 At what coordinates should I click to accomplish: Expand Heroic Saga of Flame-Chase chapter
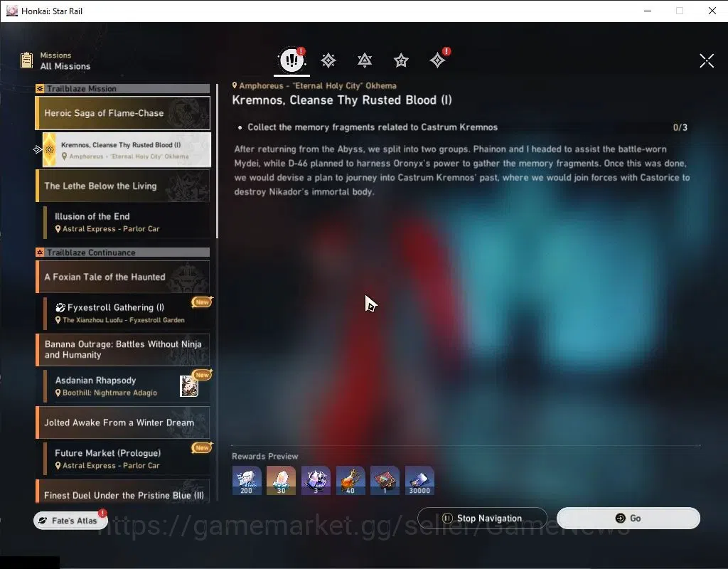click(x=123, y=113)
